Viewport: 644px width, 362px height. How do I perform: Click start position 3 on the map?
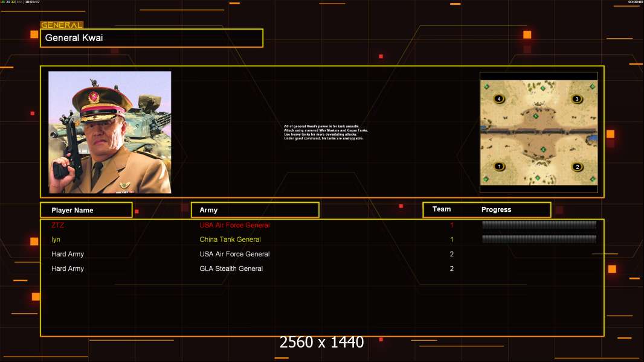pos(577,99)
